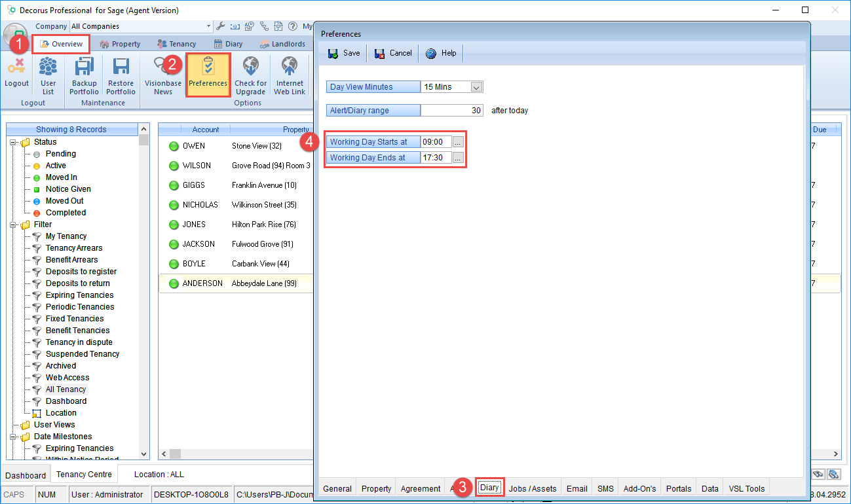Click the application orb button
Image resolution: width=851 pixels, height=504 pixels.
(16, 34)
